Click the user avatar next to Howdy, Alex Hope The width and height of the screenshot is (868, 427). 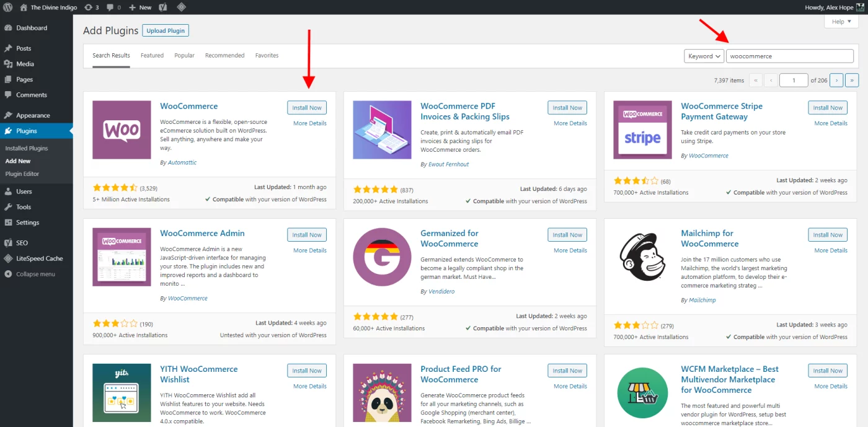click(x=860, y=7)
